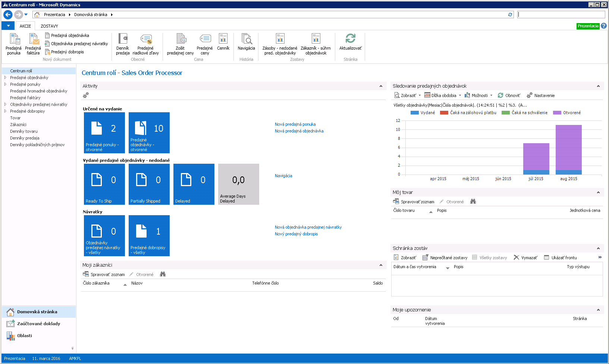Click Aktualizovať to refresh the page

350,42
